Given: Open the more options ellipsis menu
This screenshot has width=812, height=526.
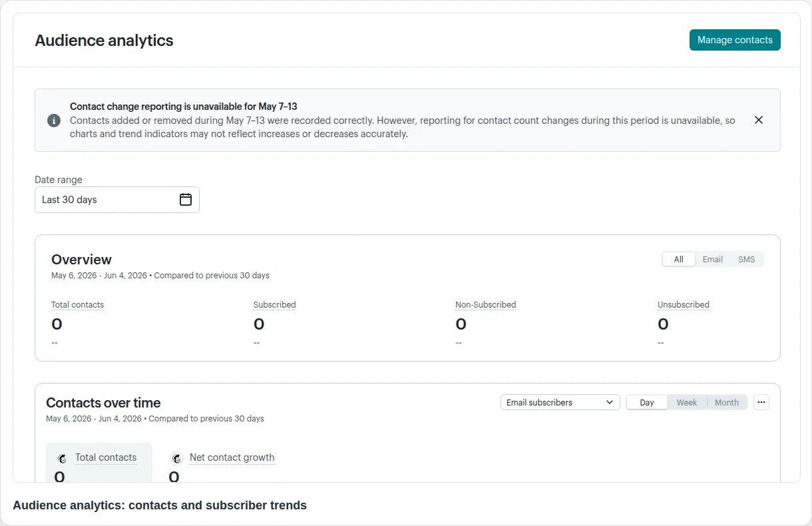Looking at the screenshot, I should [x=761, y=402].
